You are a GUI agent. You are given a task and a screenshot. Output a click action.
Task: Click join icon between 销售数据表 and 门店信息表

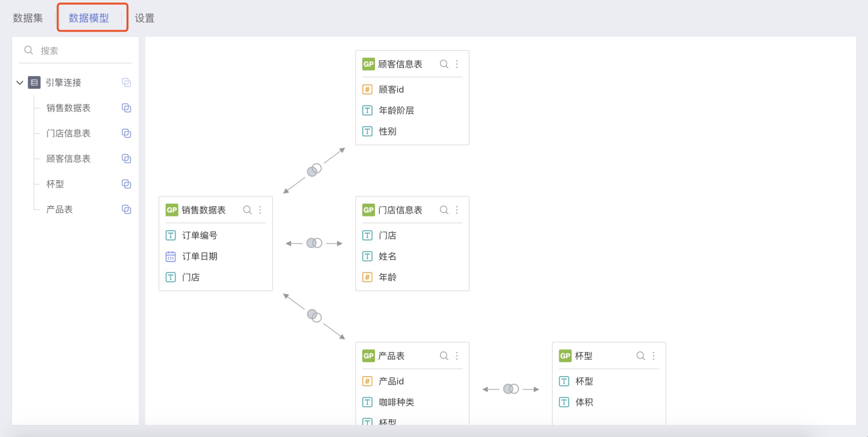[x=314, y=243]
